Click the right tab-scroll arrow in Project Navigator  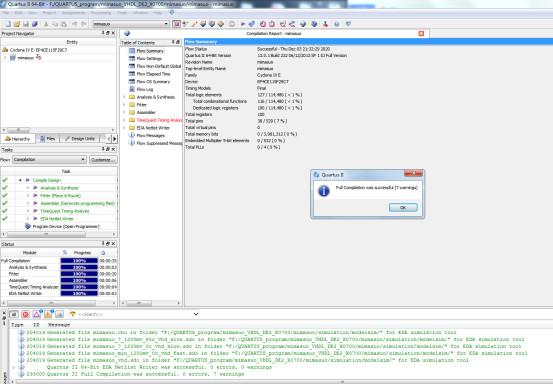[x=114, y=139]
